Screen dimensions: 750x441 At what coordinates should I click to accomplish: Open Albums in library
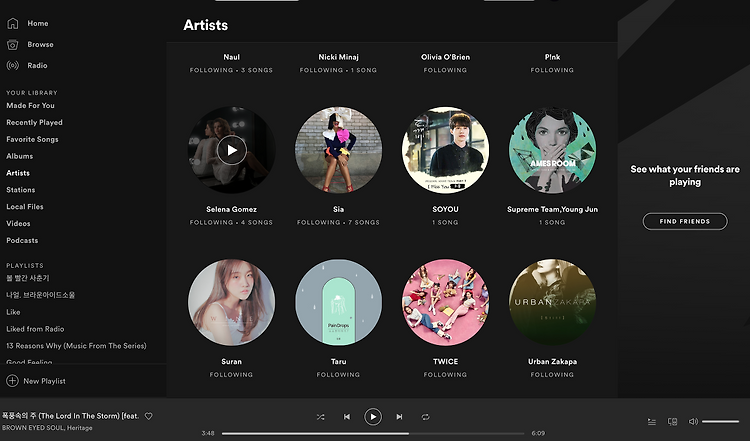coord(20,156)
